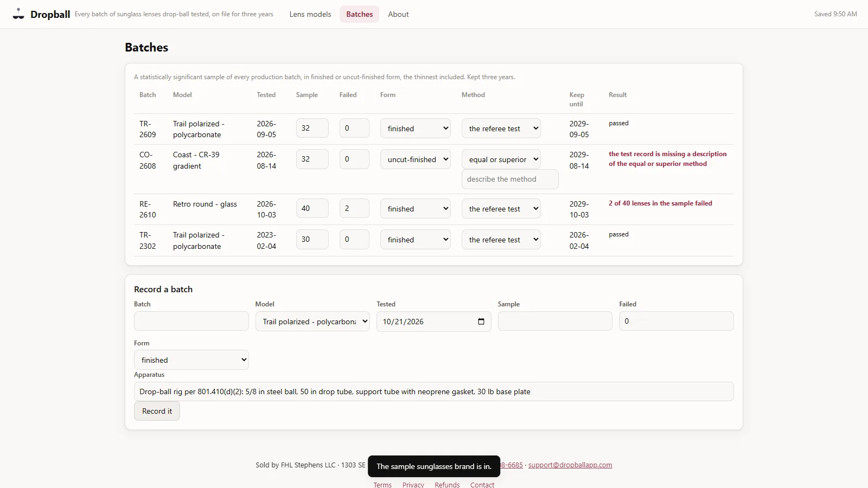This screenshot has width=868, height=488.
Task: Expand Form dropdown for batch TR-2609
Action: 416,129
